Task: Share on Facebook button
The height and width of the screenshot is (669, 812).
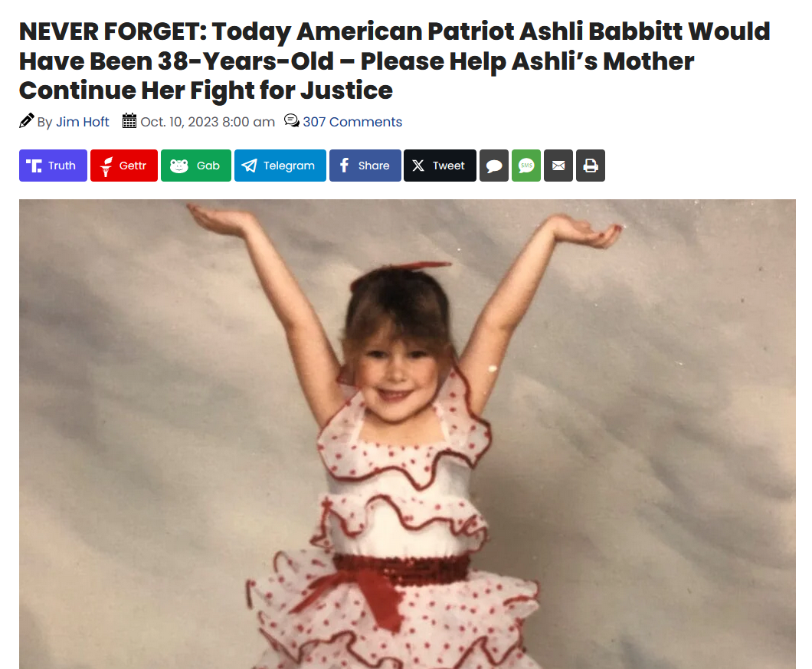Action: pyautogui.click(x=365, y=166)
